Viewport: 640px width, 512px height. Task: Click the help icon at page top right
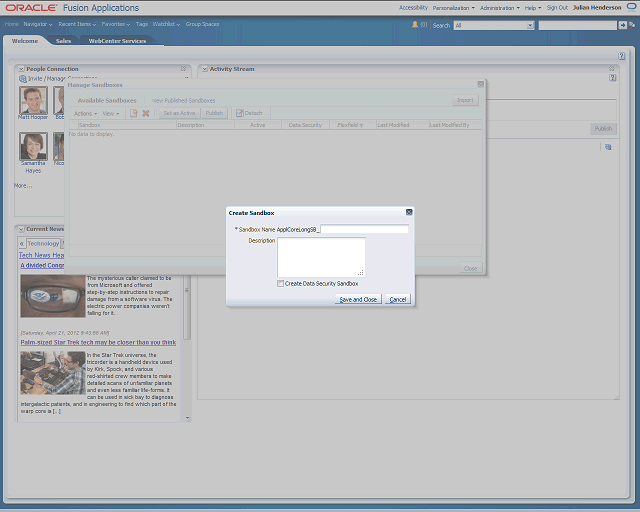tap(621, 56)
